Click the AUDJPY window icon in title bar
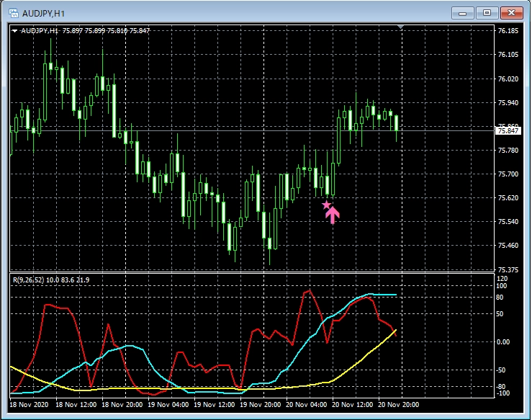The image size is (532, 420). (13, 12)
